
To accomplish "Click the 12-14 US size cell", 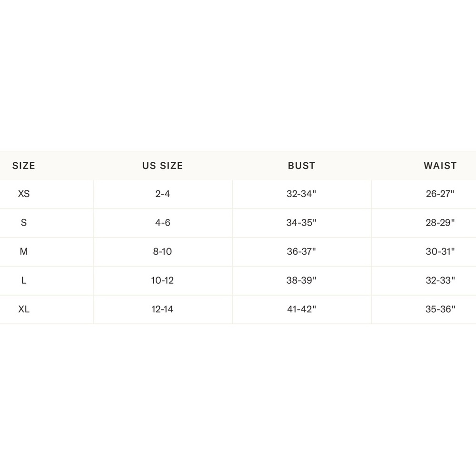I will 162,309.
